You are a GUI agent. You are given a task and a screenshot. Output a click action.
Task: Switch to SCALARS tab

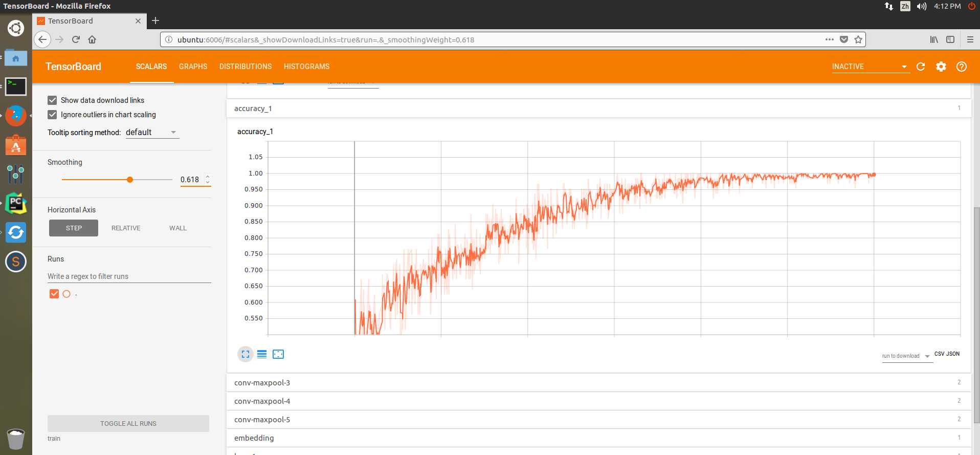[x=151, y=67]
